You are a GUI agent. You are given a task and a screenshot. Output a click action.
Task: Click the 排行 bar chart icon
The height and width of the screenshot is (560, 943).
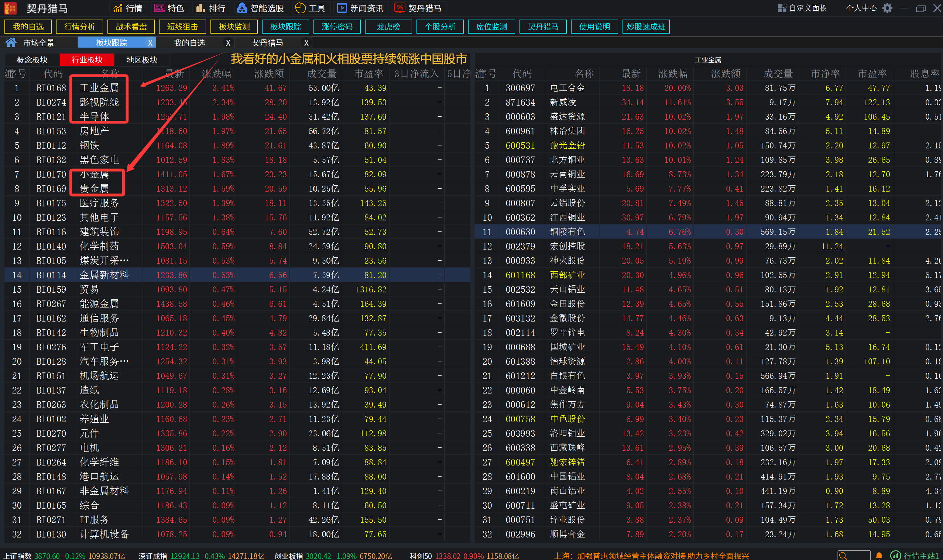point(200,8)
